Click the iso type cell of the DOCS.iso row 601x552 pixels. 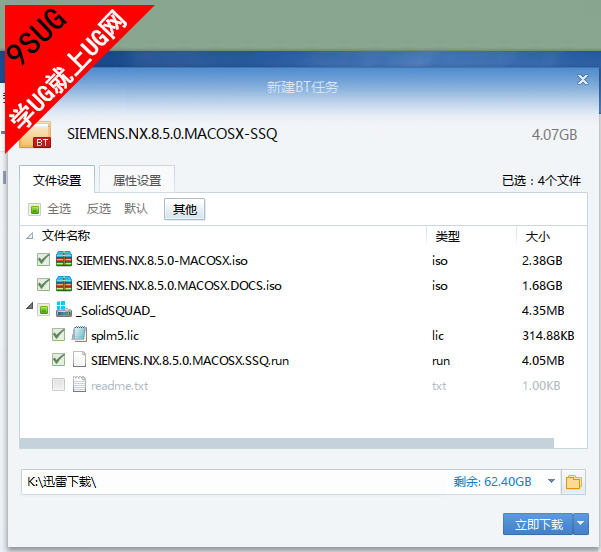[440, 286]
